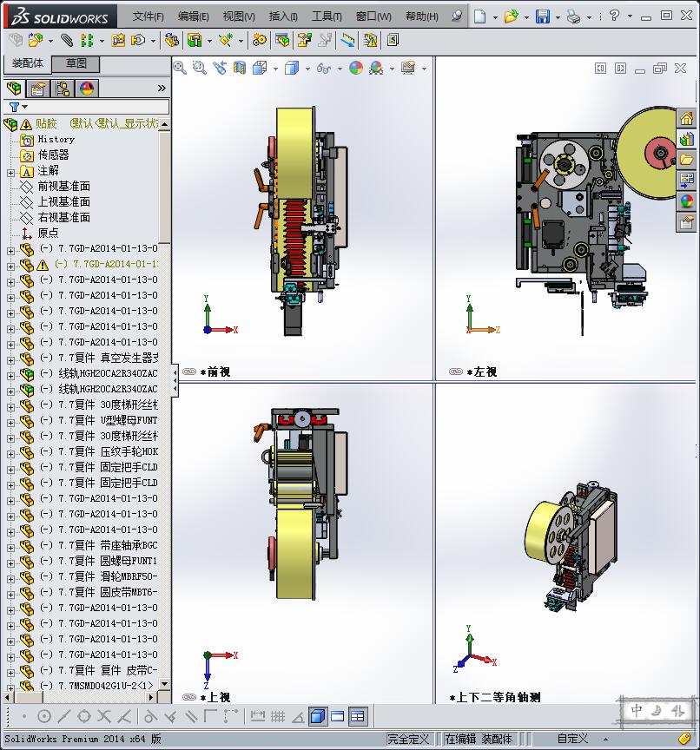The image size is (700, 750).
Task: Click the Bill of Materials icon
Action: point(282,40)
